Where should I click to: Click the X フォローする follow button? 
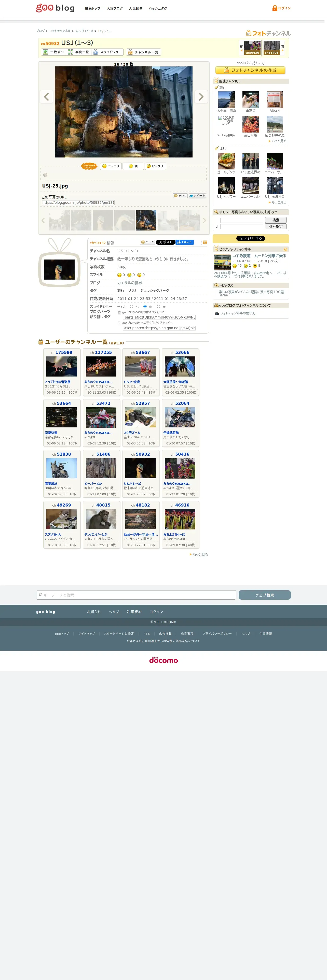[251, 239]
